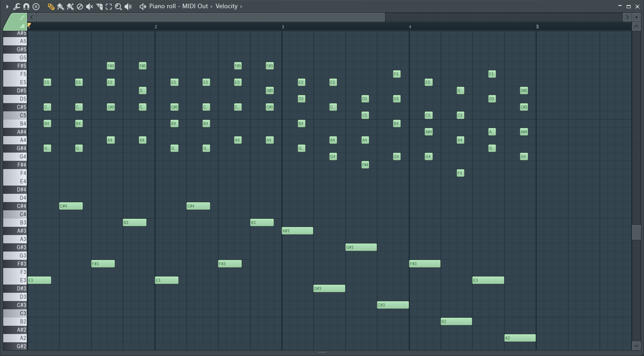
Task: Choose the Select marquee tool
Action: (x=109, y=6)
